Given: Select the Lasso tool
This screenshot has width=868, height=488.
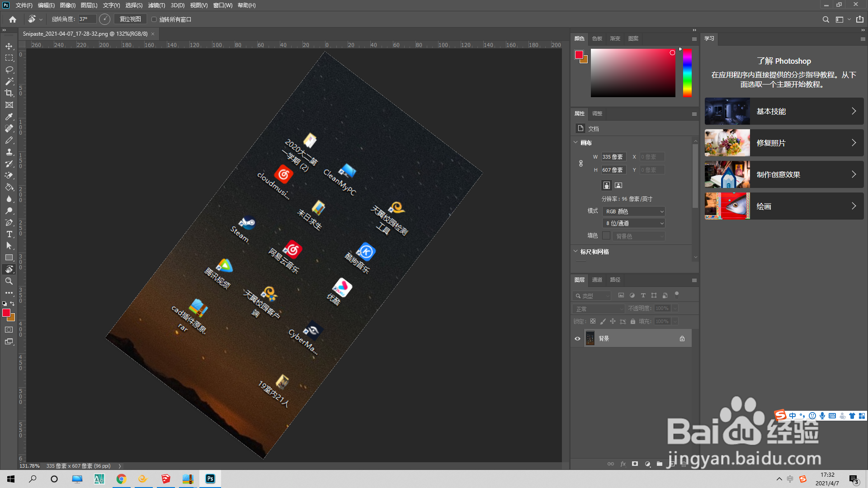Looking at the screenshot, I should click(9, 70).
